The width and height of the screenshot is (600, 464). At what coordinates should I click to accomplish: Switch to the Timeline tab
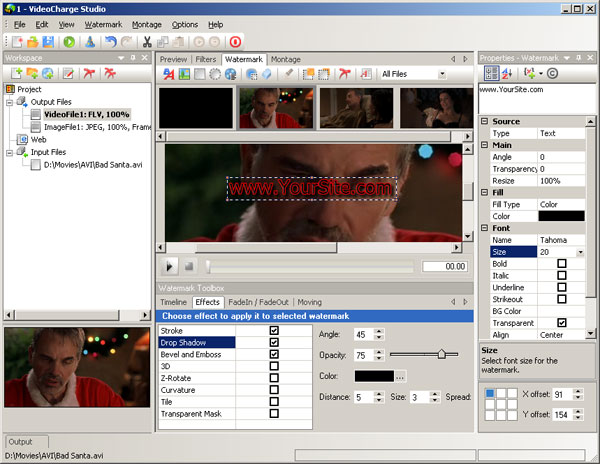point(173,302)
